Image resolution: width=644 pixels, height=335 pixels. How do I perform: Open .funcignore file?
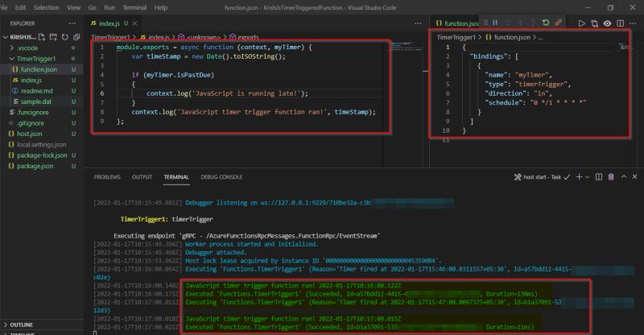pyautogui.click(x=32, y=112)
